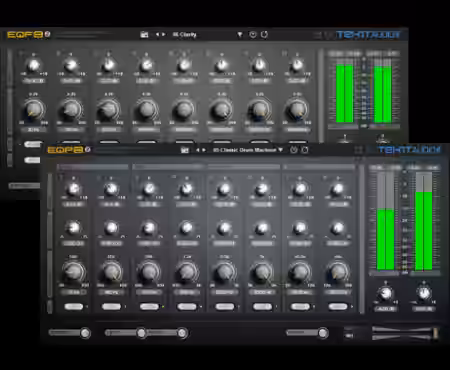Click the band 2 gain value field in EQP8
This screenshot has width=450, height=370.
coord(111,204)
